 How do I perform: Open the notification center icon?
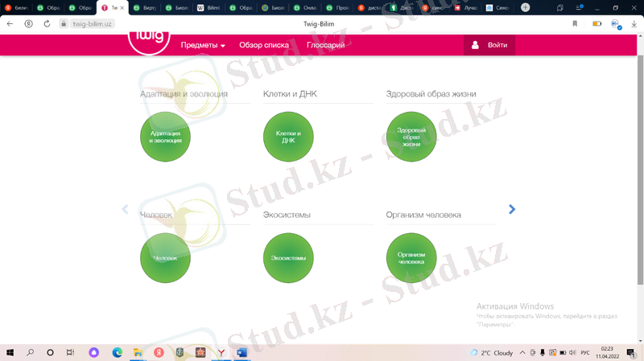(x=631, y=352)
